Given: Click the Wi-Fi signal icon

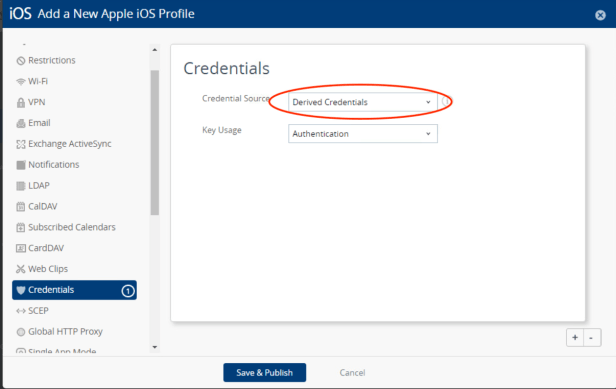Looking at the screenshot, I should tap(20, 82).
